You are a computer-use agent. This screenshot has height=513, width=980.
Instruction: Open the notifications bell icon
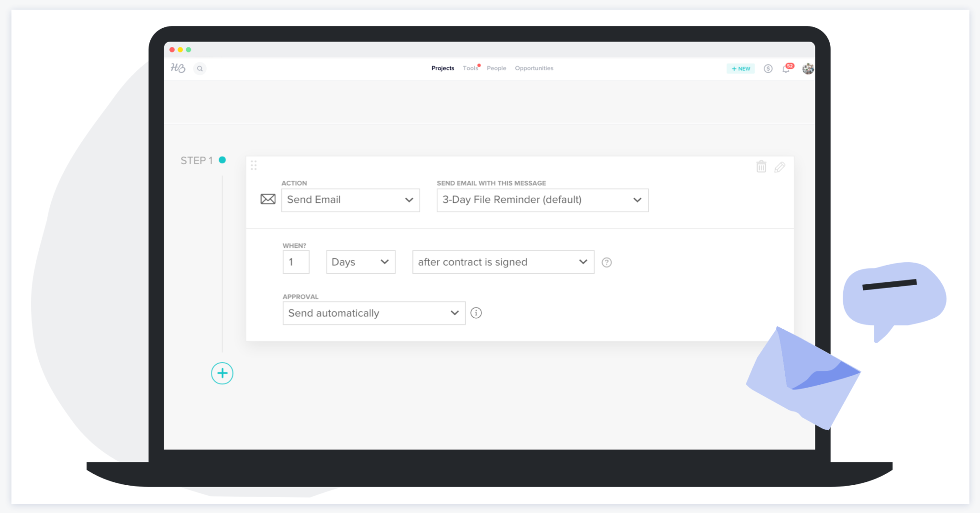pos(786,68)
